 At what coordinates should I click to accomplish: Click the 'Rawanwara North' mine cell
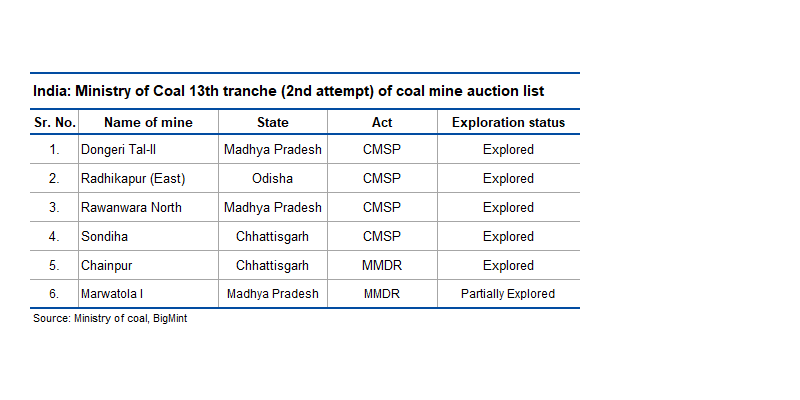130,208
